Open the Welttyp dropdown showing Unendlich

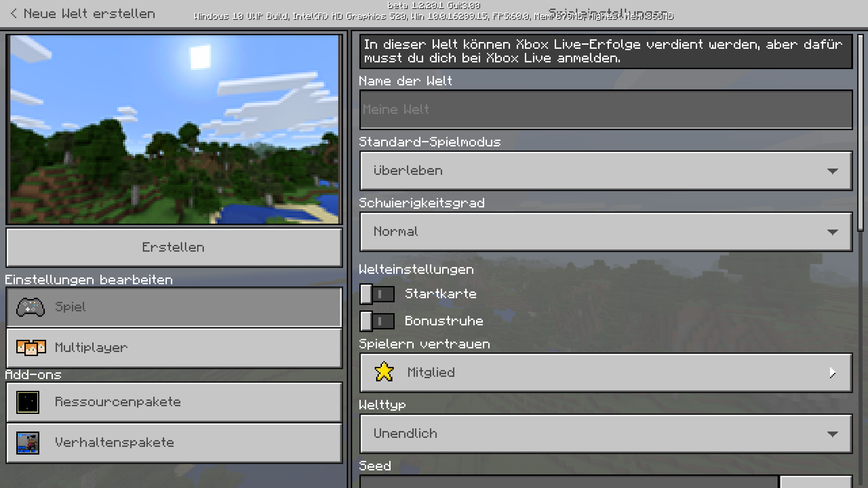[x=606, y=434]
